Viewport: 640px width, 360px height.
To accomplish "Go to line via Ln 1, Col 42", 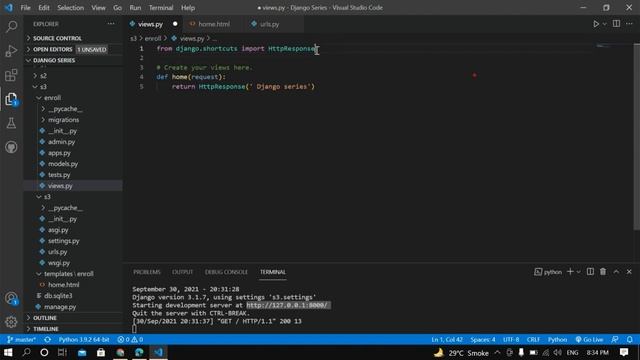I will click(447, 340).
